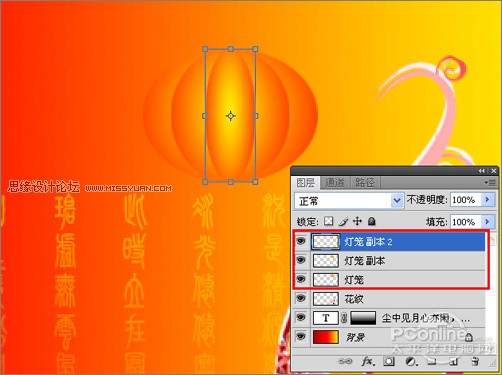
Task: Click thumbnail of 灯笼 layer
Action: 326,280
